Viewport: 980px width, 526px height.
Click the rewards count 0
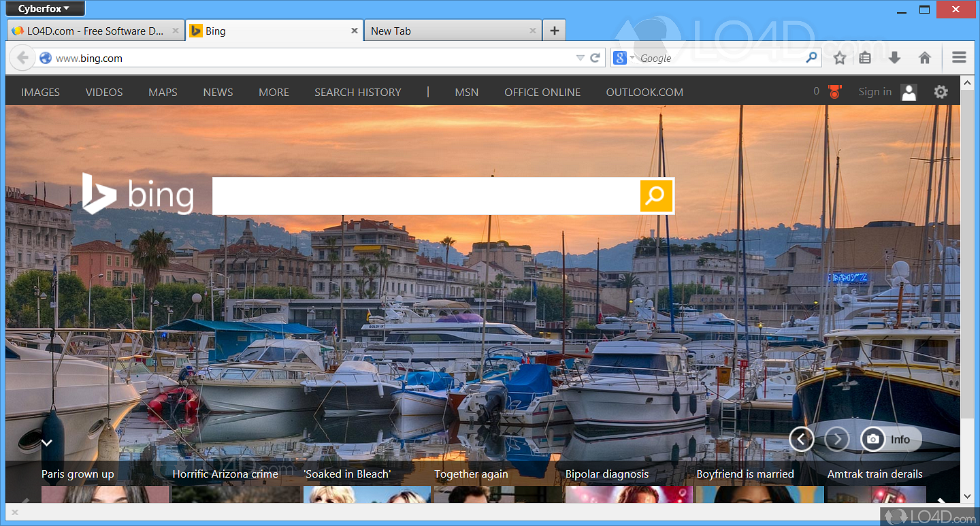point(816,91)
